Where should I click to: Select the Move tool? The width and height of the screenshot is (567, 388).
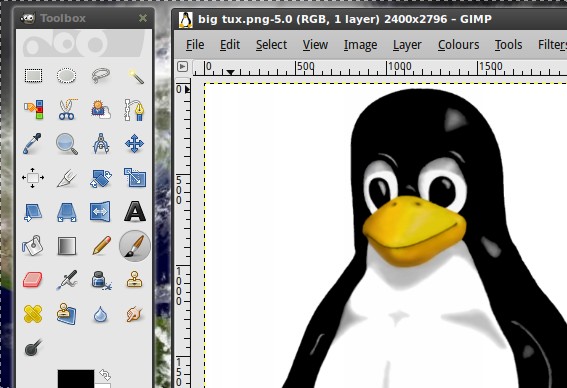[x=135, y=144]
